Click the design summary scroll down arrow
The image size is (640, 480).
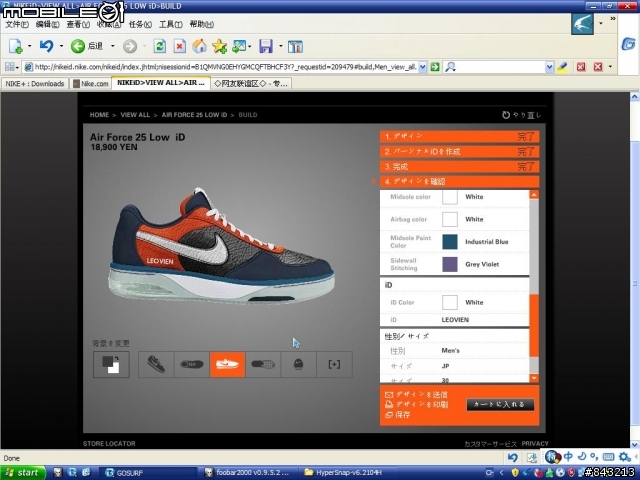tap(534, 378)
